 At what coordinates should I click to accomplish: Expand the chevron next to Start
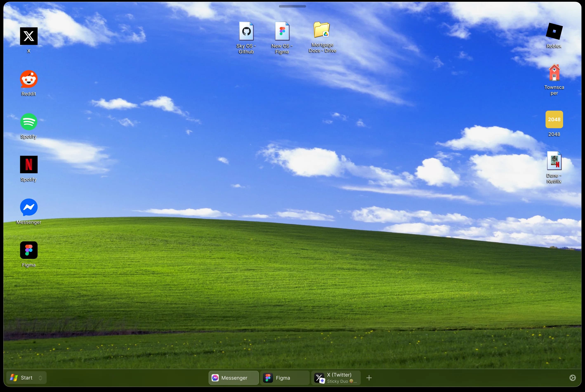pos(40,378)
